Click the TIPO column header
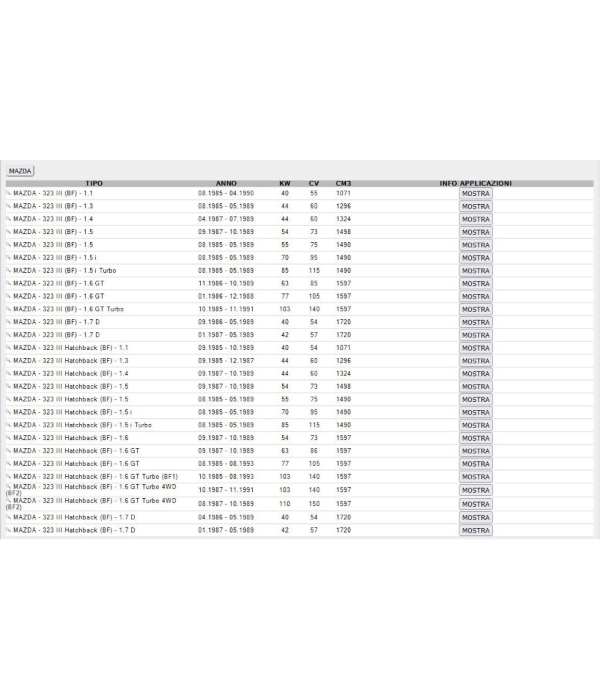Viewport: 600px width, 700px height. [94, 183]
